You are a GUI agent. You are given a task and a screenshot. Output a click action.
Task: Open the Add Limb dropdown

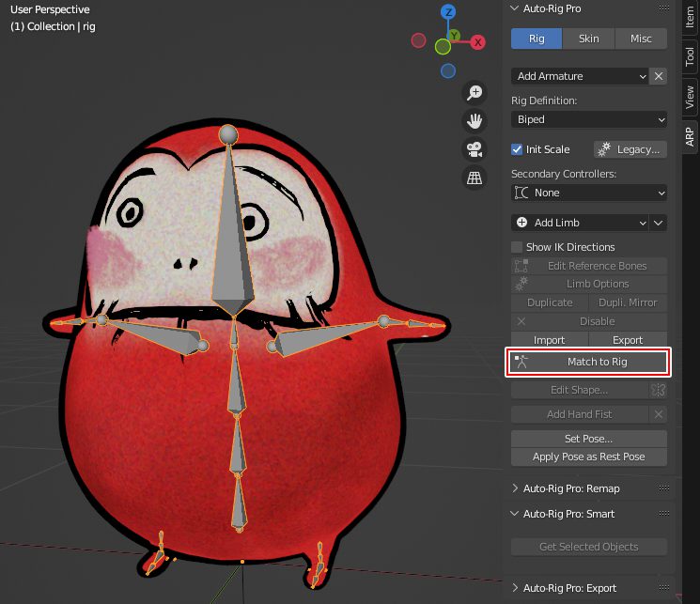(580, 223)
